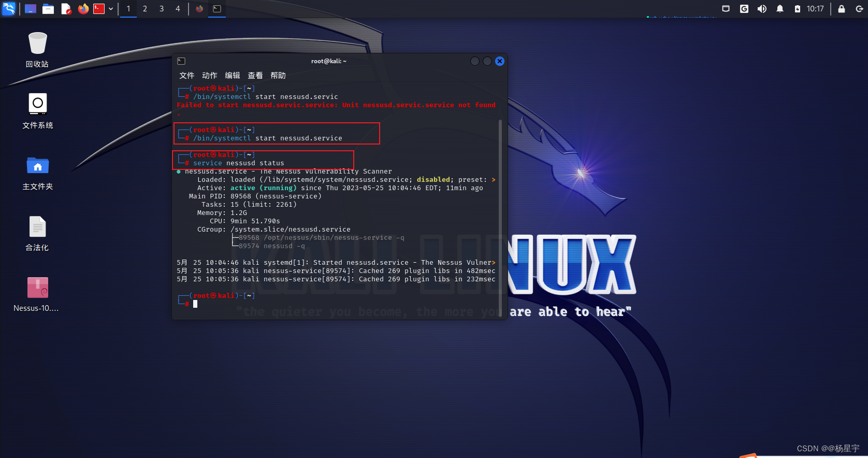Click the 'service nessusd status' command text

239,163
